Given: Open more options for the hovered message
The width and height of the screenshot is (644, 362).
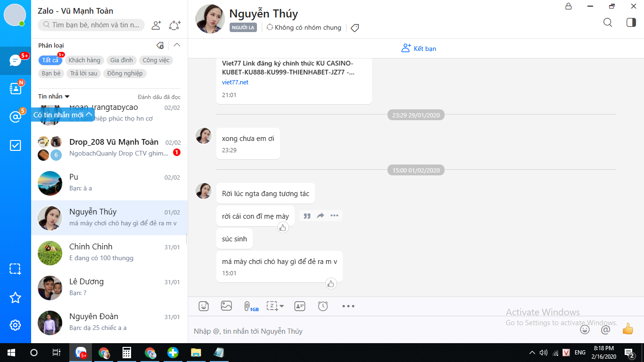Looking at the screenshot, I should [x=334, y=216].
